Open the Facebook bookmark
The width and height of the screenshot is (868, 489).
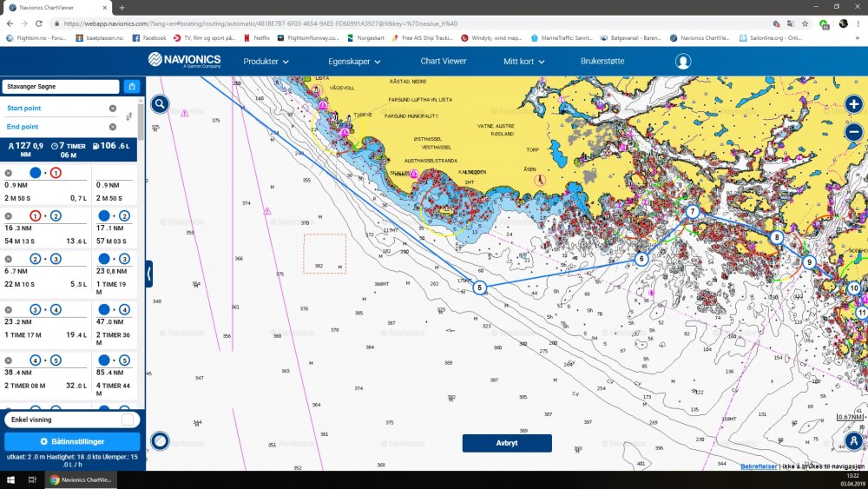[149, 38]
